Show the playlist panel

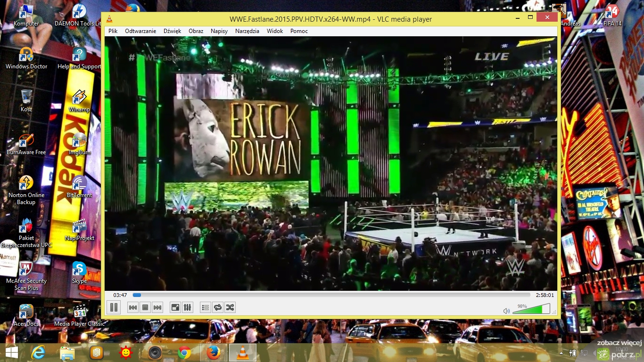(205, 307)
